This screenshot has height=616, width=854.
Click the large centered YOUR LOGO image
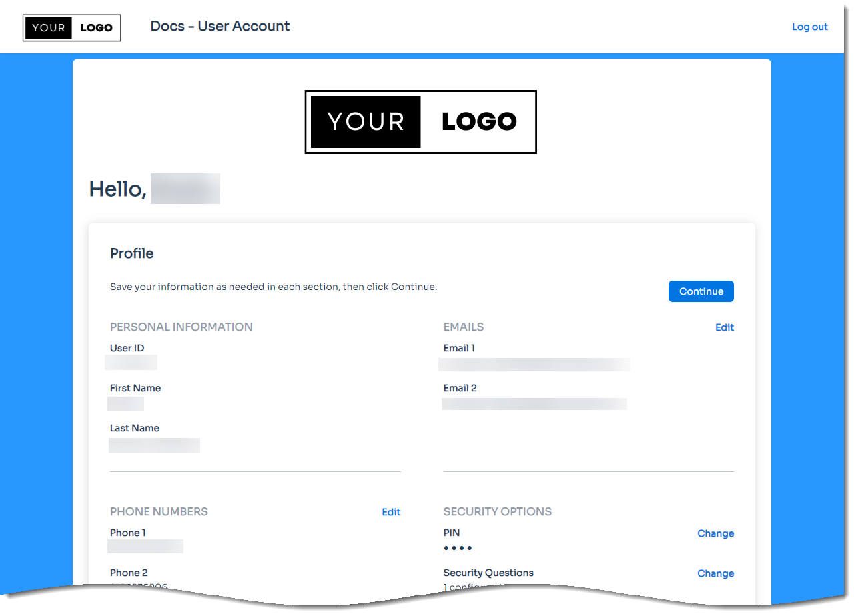[x=420, y=122]
